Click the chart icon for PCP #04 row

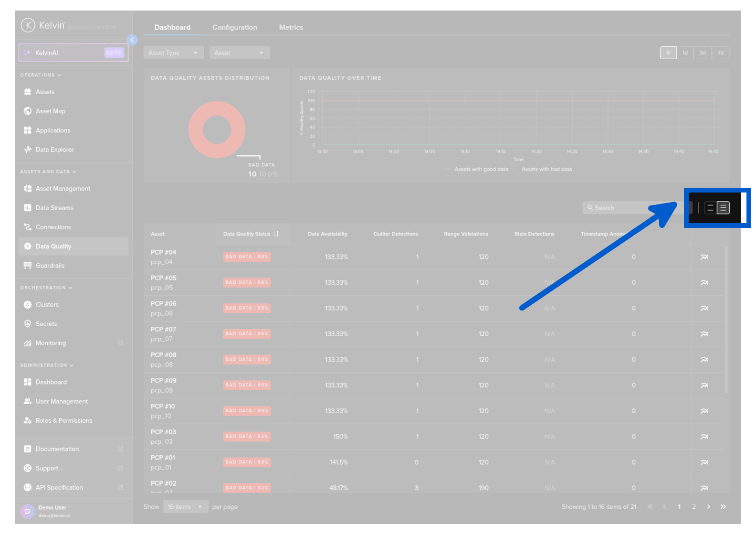[704, 257]
